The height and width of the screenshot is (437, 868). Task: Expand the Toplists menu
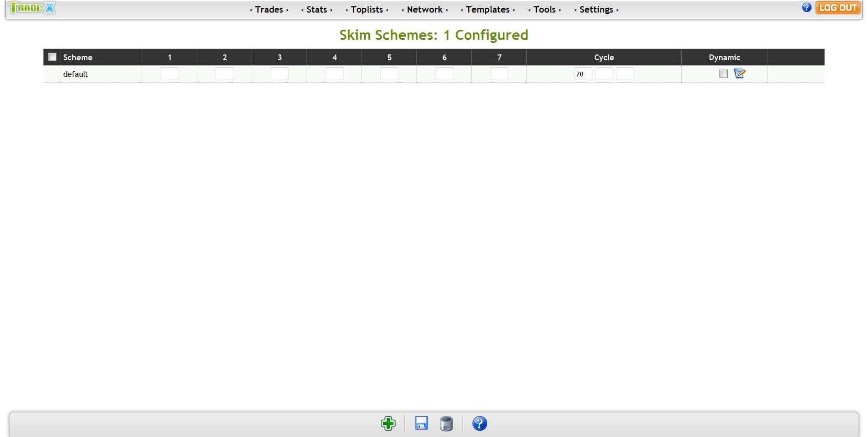pyautogui.click(x=367, y=9)
